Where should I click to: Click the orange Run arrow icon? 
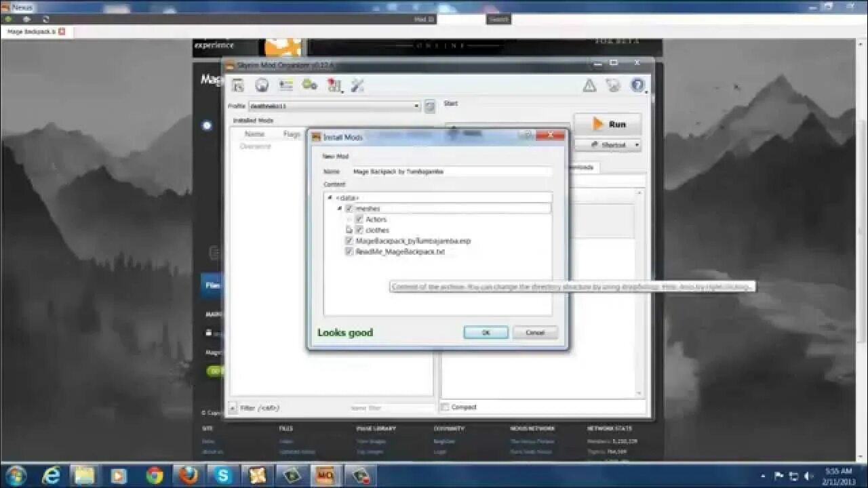coord(597,124)
